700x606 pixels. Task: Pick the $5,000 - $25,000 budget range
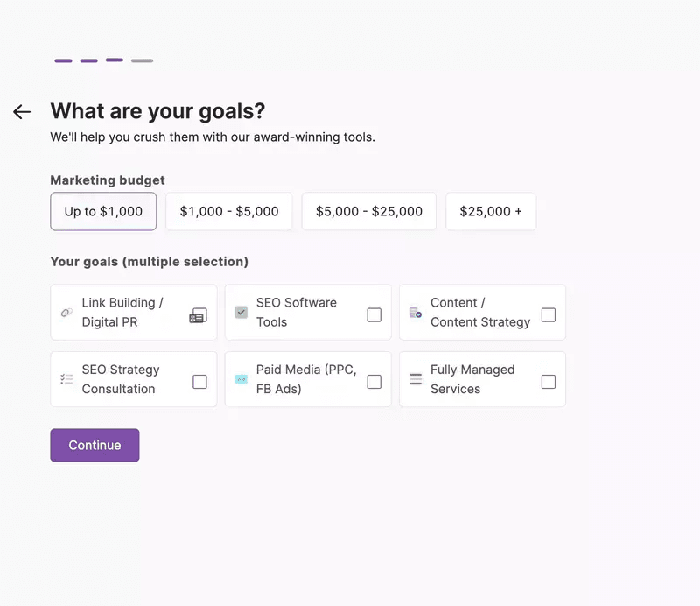[368, 211]
